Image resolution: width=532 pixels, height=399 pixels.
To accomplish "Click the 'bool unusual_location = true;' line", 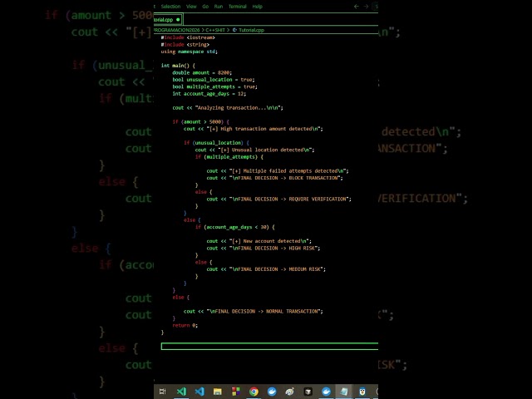I will [x=214, y=80].
